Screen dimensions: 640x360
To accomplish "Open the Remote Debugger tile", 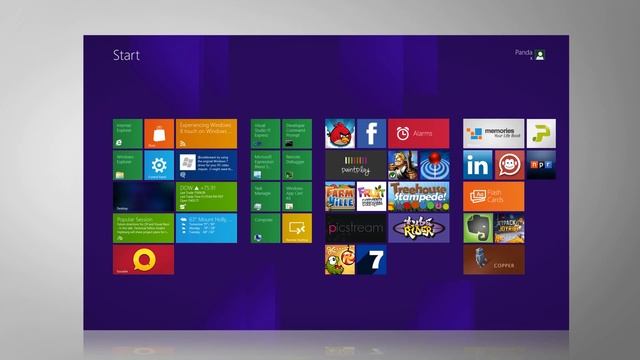I will click(297, 165).
